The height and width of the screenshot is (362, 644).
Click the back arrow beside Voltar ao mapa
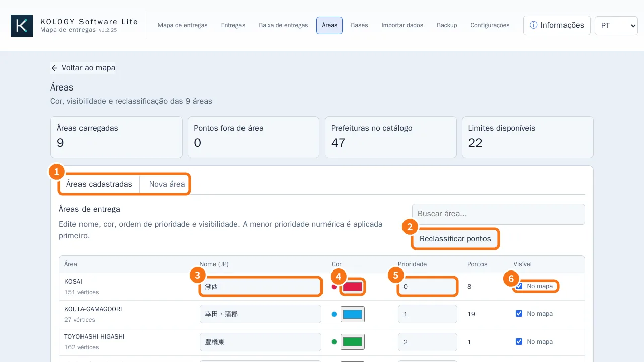54,68
